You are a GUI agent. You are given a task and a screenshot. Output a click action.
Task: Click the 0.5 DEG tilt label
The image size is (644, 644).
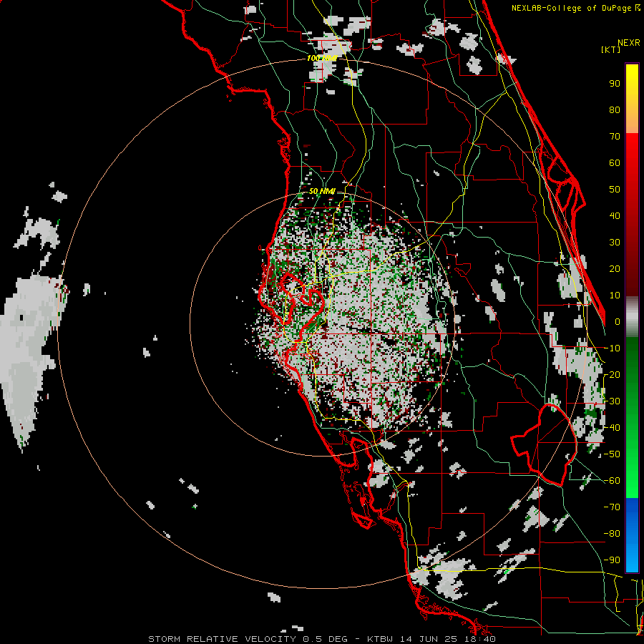click(x=326, y=639)
